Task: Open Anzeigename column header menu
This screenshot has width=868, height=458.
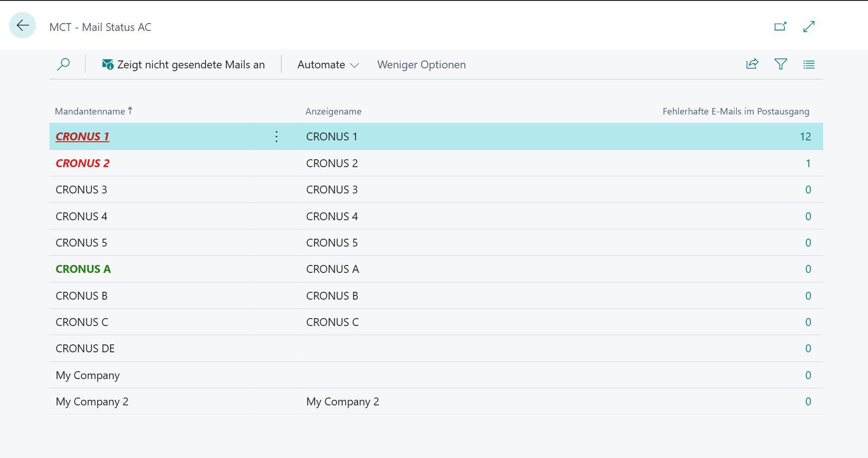Action: [x=333, y=111]
